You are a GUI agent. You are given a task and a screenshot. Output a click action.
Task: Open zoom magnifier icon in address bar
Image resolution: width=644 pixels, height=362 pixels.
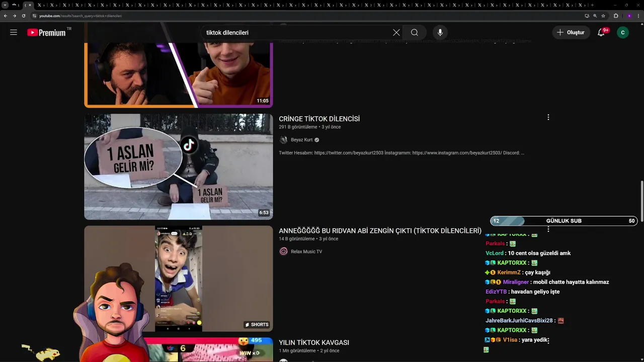(x=595, y=16)
